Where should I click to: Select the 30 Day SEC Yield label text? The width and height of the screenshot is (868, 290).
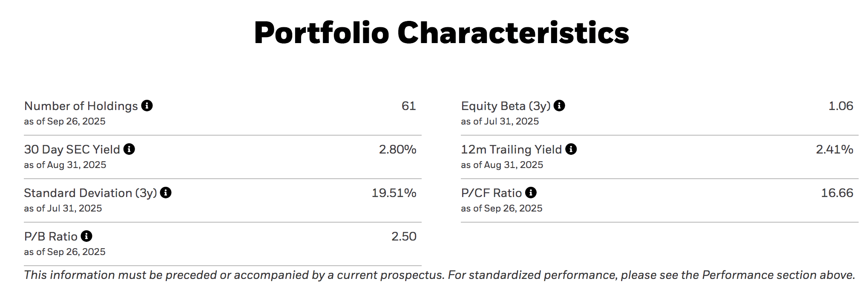[72, 149]
